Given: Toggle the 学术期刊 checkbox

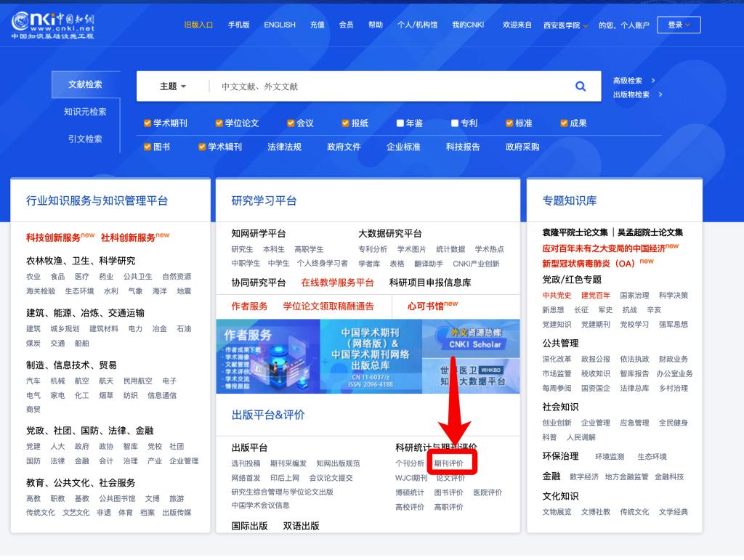Looking at the screenshot, I should coord(147,123).
